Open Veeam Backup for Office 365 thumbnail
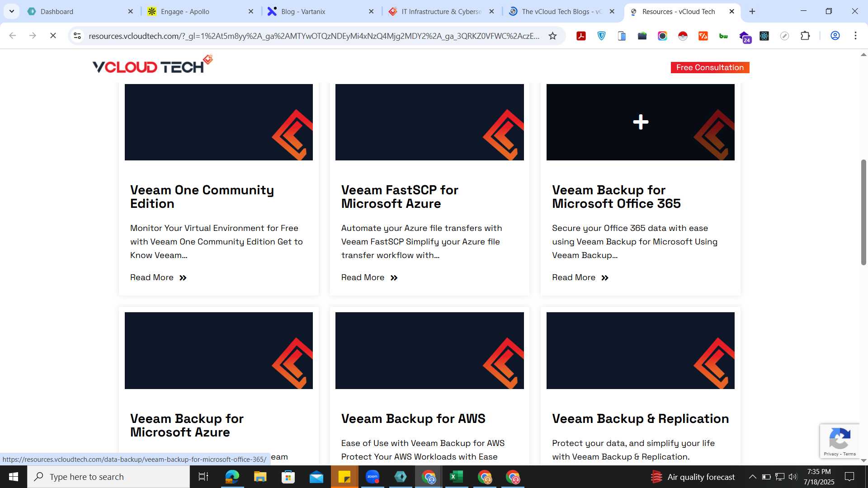This screenshot has width=868, height=488. point(640,122)
